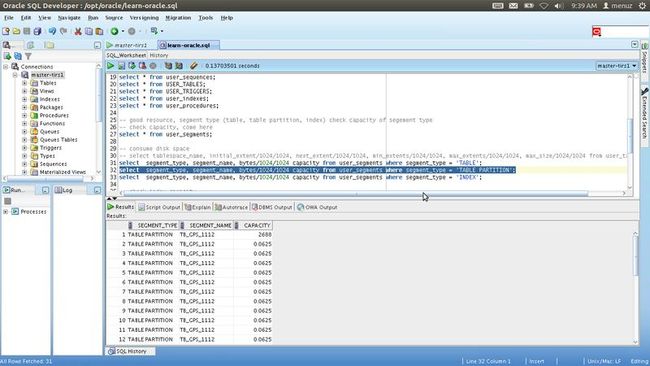The image size is (650, 366).
Task: Click the Explain Plan icon in worksheet toolbar
Action: 168,65
